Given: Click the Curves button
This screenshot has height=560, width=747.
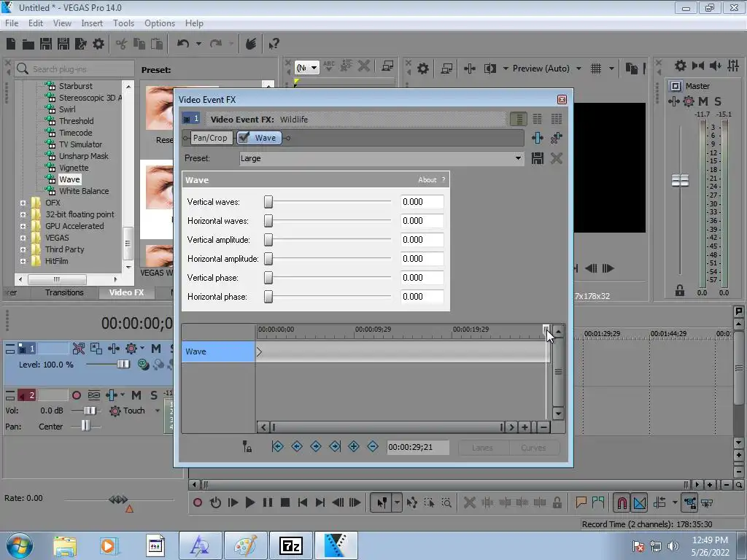Looking at the screenshot, I should tap(533, 448).
